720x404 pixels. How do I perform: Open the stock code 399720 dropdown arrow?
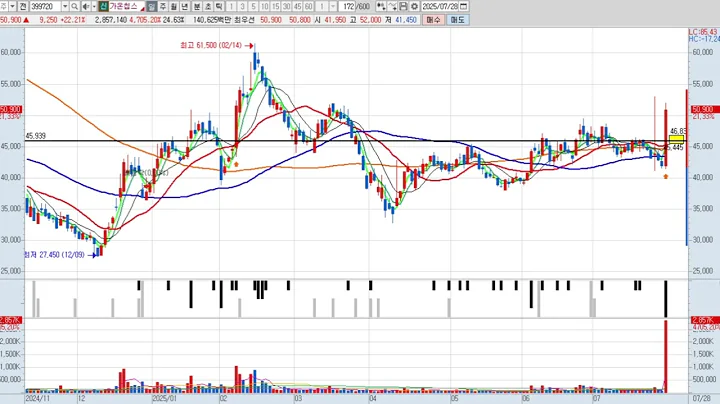(x=65, y=6)
